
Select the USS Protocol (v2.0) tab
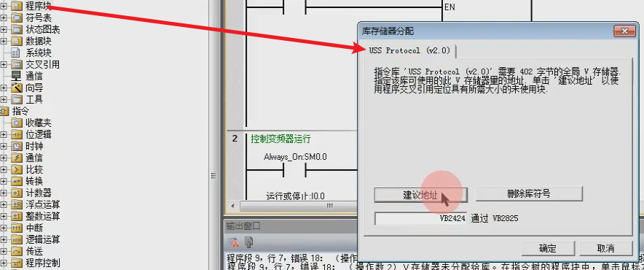pos(410,50)
